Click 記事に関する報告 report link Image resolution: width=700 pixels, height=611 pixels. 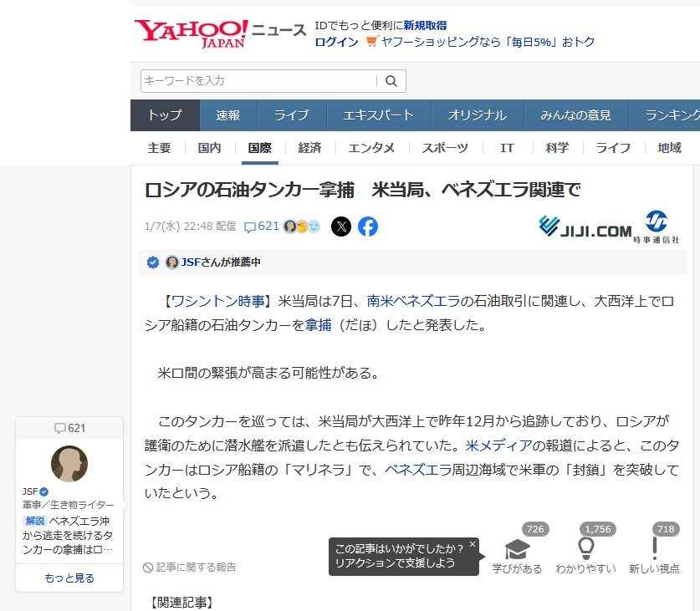pos(190,567)
